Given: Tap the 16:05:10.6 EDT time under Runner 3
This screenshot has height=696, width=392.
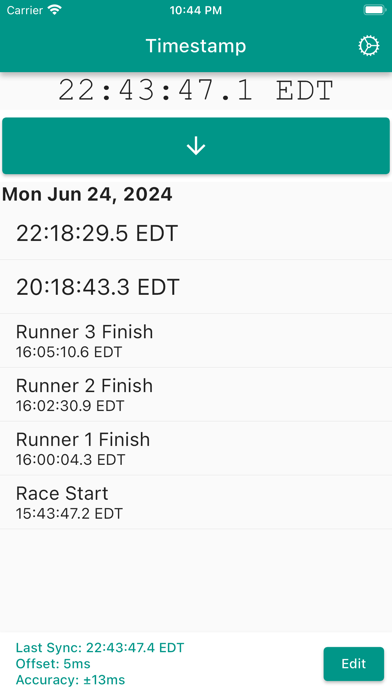Looking at the screenshot, I should pos(69,352).
